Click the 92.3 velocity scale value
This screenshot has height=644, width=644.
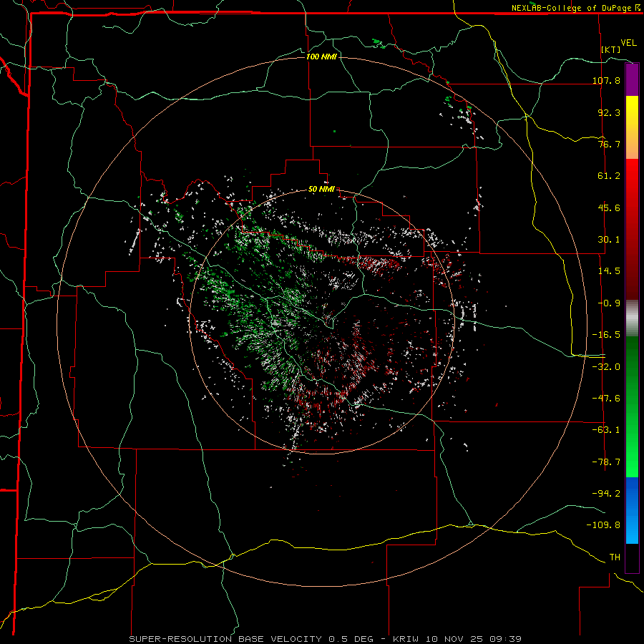coord(609,112)
